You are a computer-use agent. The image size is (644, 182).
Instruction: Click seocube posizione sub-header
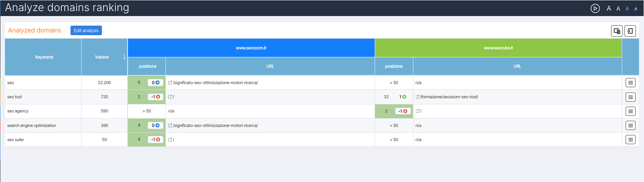[x=394, y=66]
